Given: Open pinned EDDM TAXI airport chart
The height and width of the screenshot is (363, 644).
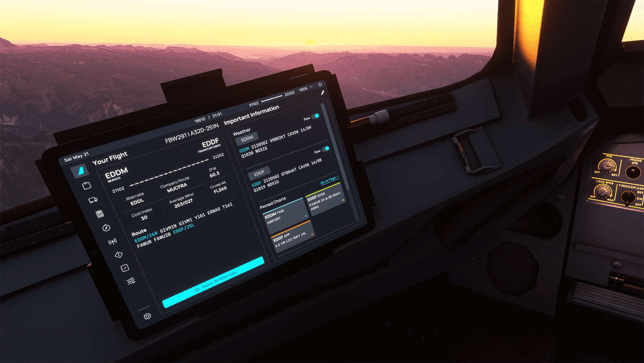Looking at the screenshot, I should click(x=286, y=215).
